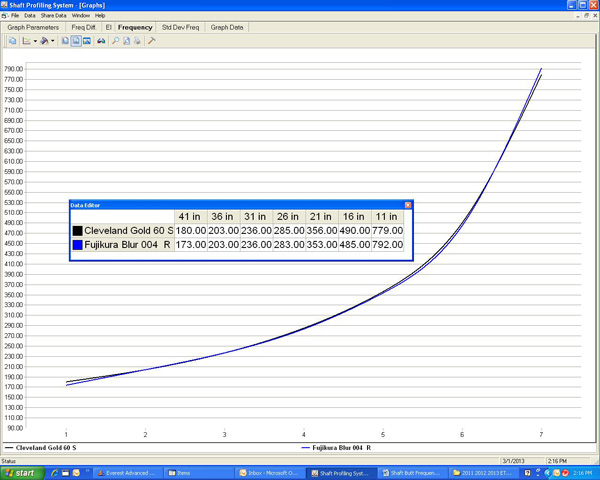Image resolution: width=600 pixels, height=480 pixels.
Task: Click the 2011 2012 2013 folder taskbar button
Action: pos(484,473)
